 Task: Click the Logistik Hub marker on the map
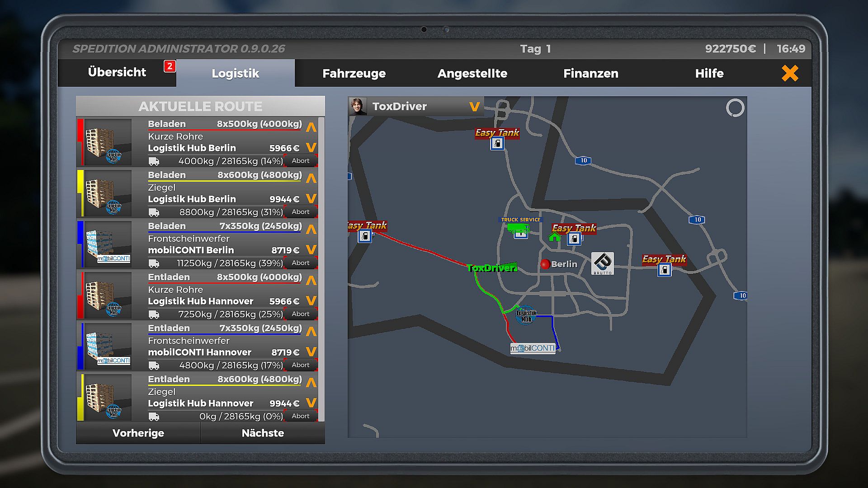(526, 315)
